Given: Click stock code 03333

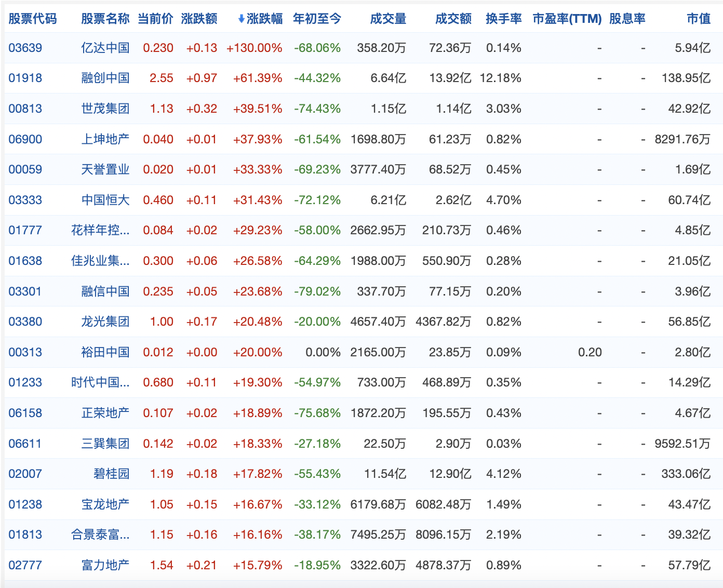Looking at the screenshot, I should [25, 200].
